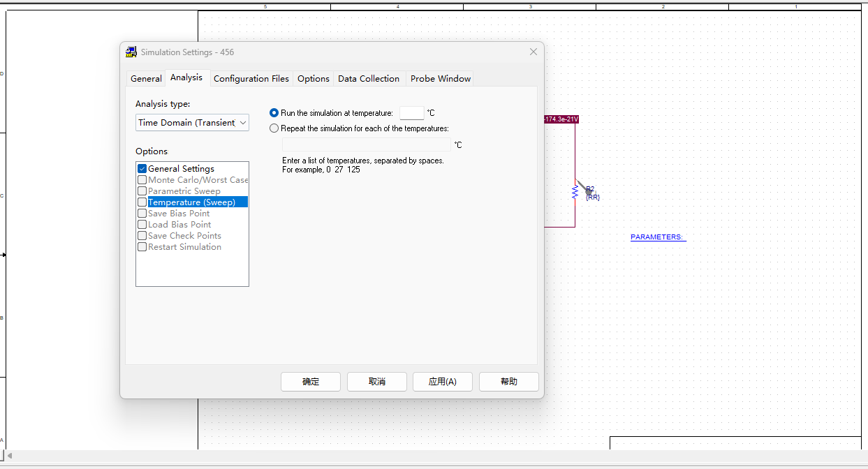Select the R2 resistor symbol in schematic

[575, 192]
